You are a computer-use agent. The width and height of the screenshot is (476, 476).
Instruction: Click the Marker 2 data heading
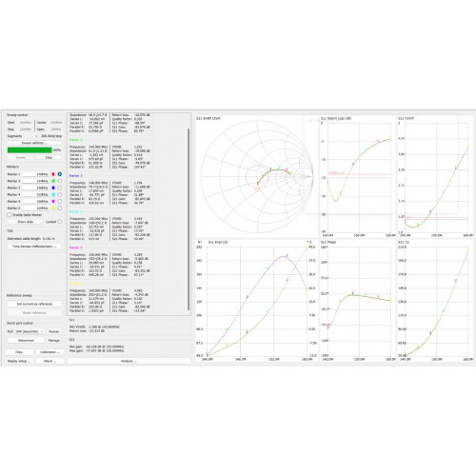pos(76,140)
